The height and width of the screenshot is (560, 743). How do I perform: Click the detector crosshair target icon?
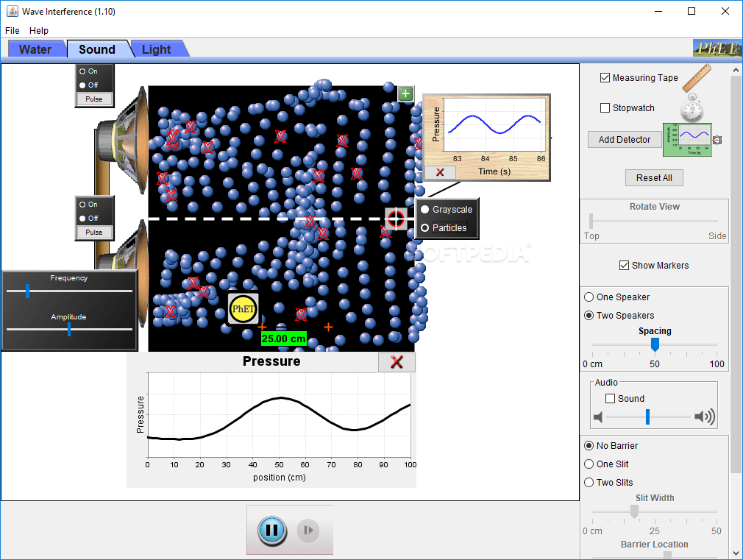396,219
